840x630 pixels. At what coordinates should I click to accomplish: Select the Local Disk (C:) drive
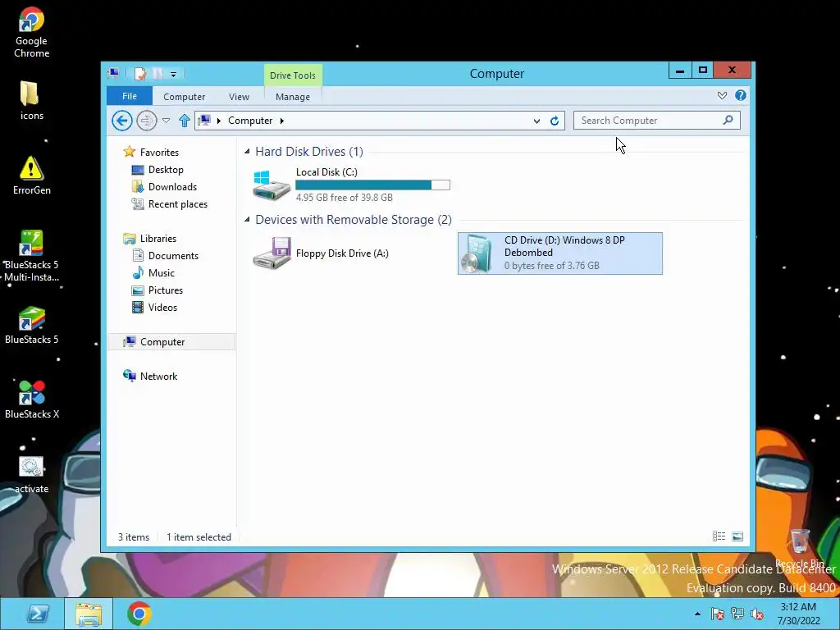[x=351, y=185]
